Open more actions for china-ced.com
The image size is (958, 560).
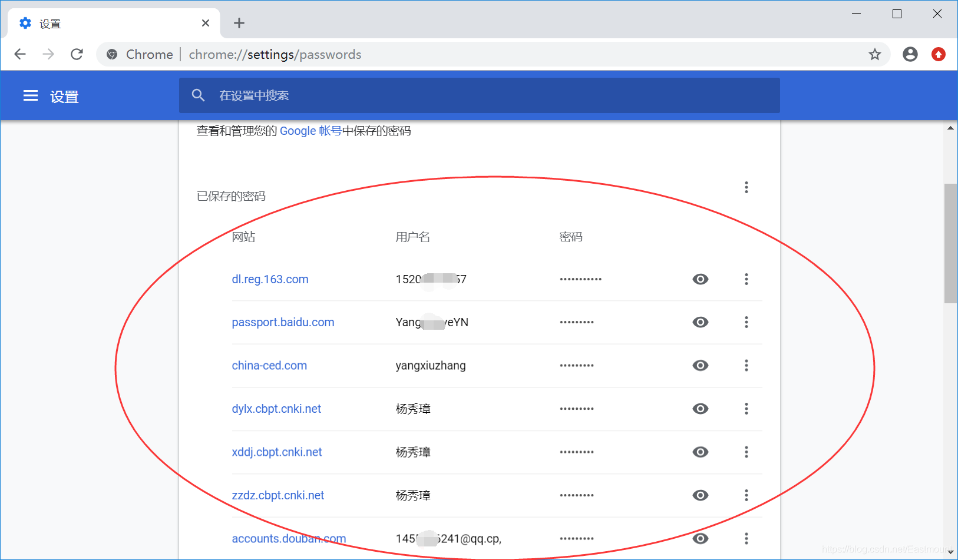pos(746,366)
